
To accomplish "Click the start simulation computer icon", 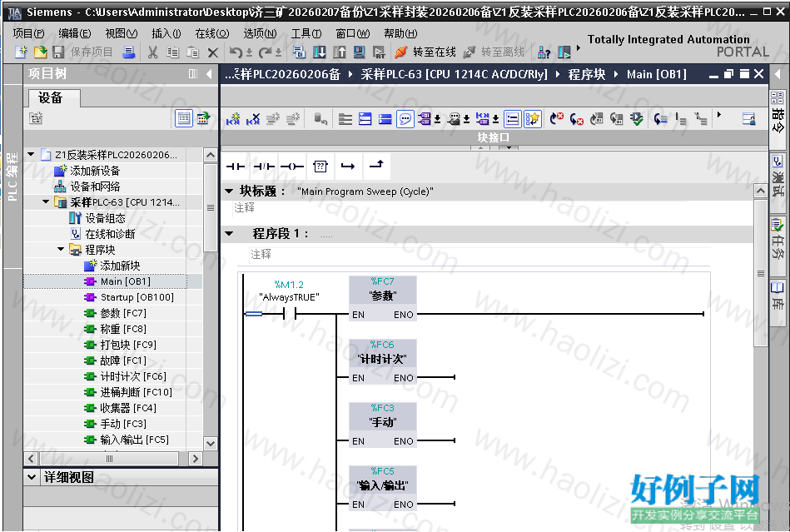I will tap(360, 52).
